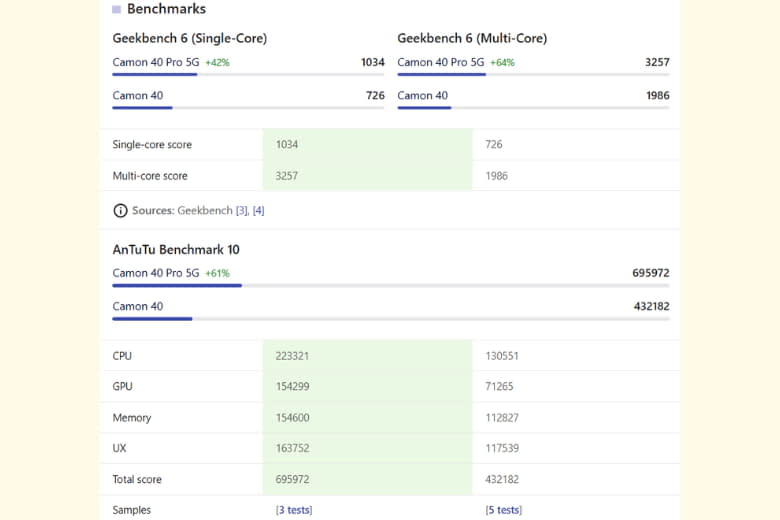Image resolution: width=780 pixels, height=520 pixels.
Task: Click the CPU row label
Action: 122,356
